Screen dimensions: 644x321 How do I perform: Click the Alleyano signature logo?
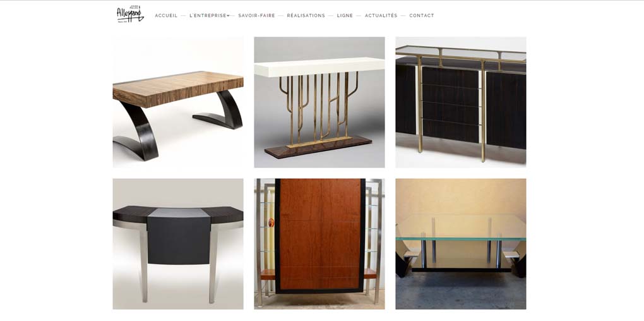tap(130, 15)
